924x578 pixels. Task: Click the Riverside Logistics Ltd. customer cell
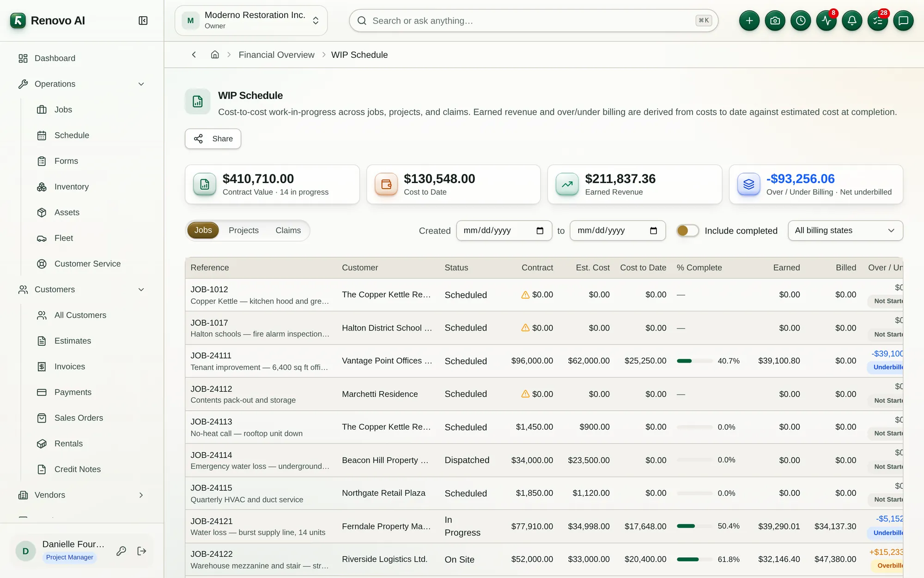tap(384, 559)
